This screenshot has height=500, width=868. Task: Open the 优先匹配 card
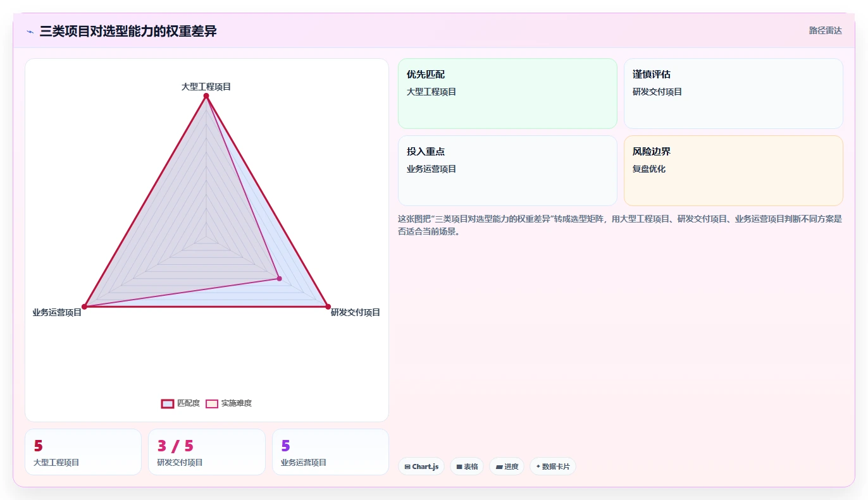[x=507, y=94]
